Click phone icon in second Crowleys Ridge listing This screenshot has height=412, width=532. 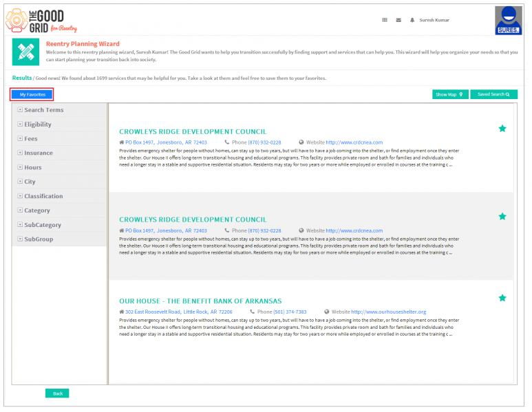click(x=227, y=230)
